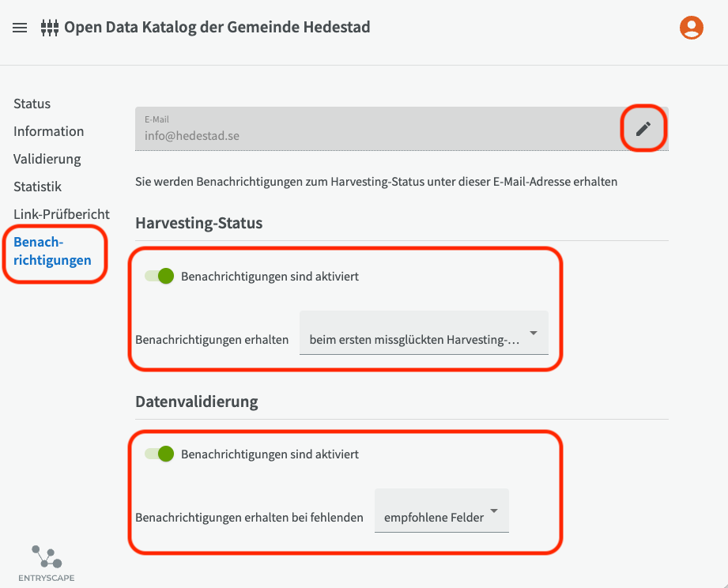Click the pencil icon to edit e-mail
The height and width of the screenshot is (588, 728).
coord(643,128)
